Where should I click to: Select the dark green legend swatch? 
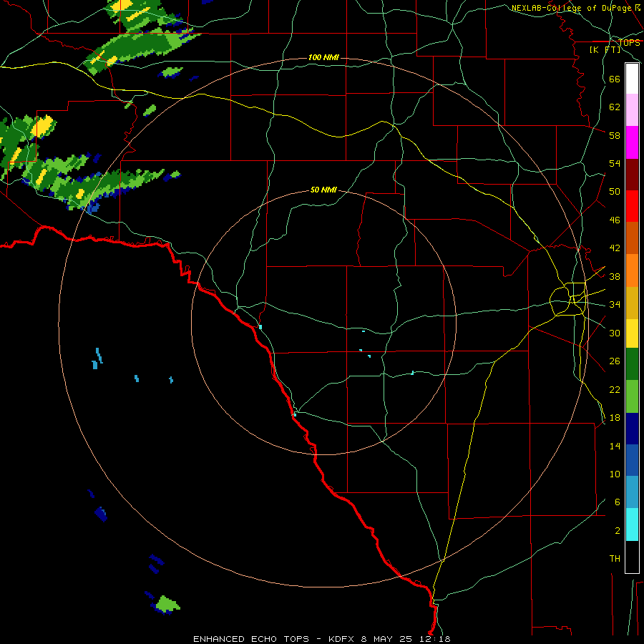[632, 364]
